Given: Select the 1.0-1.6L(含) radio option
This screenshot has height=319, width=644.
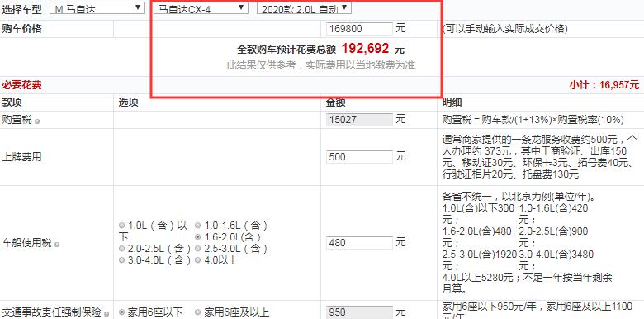Looking at the screenshot, I should tap(197, 226).
